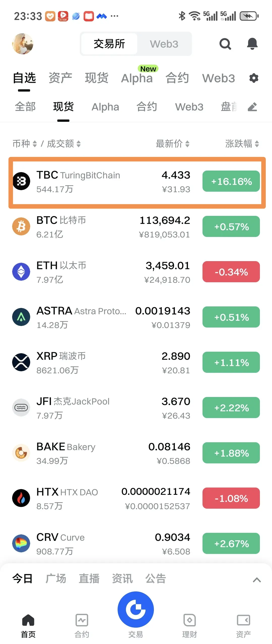
Task: Switch toggle to 交易所 mode
Action: 109,44
